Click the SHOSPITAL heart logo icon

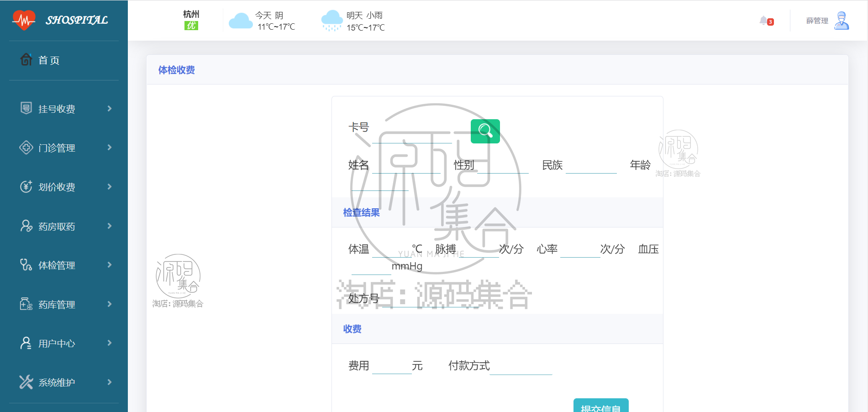pos(24,20)
